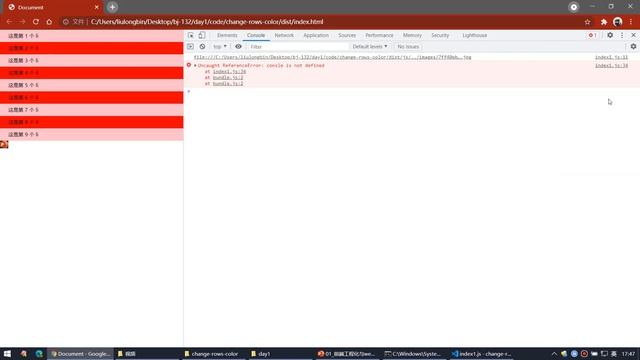Bookmark this page with the star
Viewport: 640px width, 360px height.
(587, 22)
